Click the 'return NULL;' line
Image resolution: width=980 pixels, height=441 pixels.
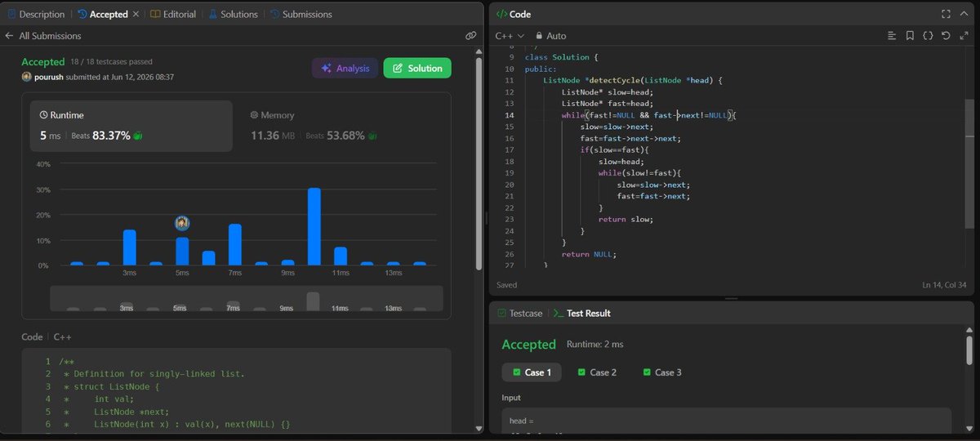pos(589,254)
